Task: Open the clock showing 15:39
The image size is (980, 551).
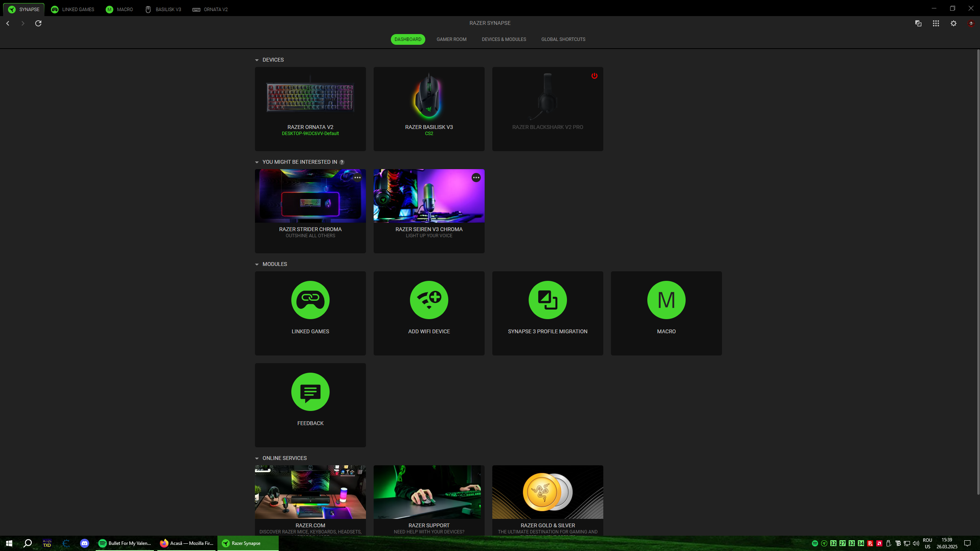Action: click(947, 543)
